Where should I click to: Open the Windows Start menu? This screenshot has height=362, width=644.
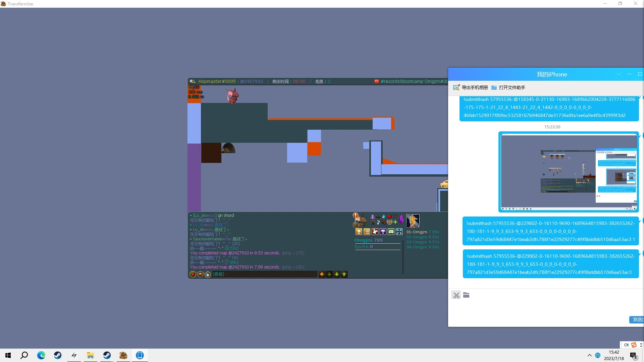(8, 355)
